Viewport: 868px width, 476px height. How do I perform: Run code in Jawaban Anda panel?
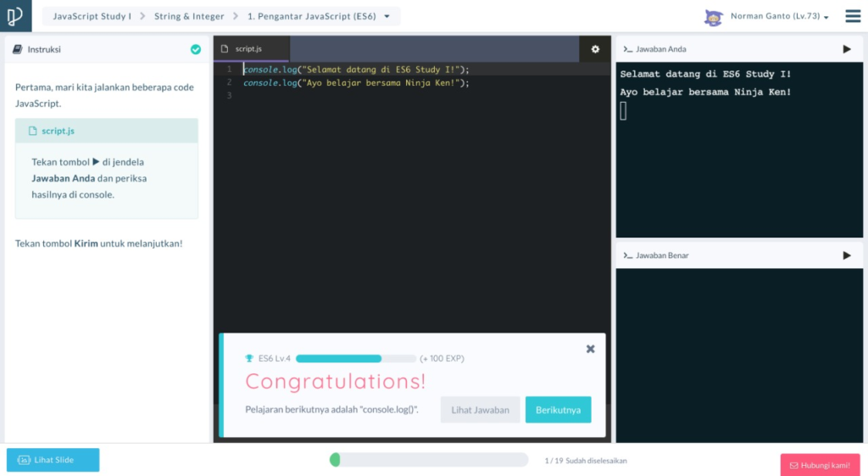click(846, 49)
